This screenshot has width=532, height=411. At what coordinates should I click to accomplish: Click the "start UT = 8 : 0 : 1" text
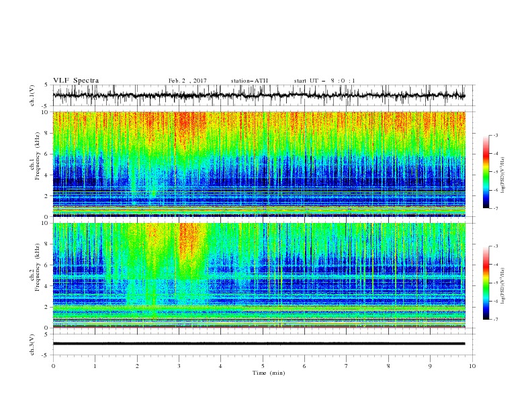[x=324, y=81]
